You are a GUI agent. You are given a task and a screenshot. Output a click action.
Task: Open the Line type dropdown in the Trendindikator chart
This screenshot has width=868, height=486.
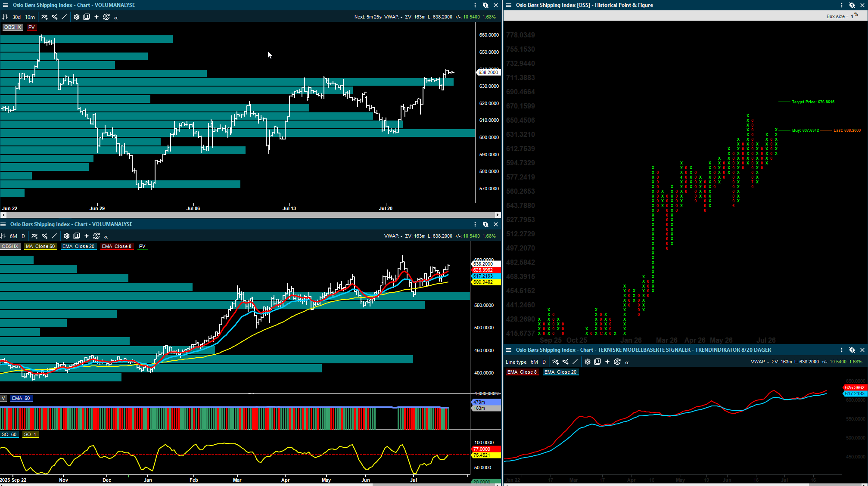(516, 362)
